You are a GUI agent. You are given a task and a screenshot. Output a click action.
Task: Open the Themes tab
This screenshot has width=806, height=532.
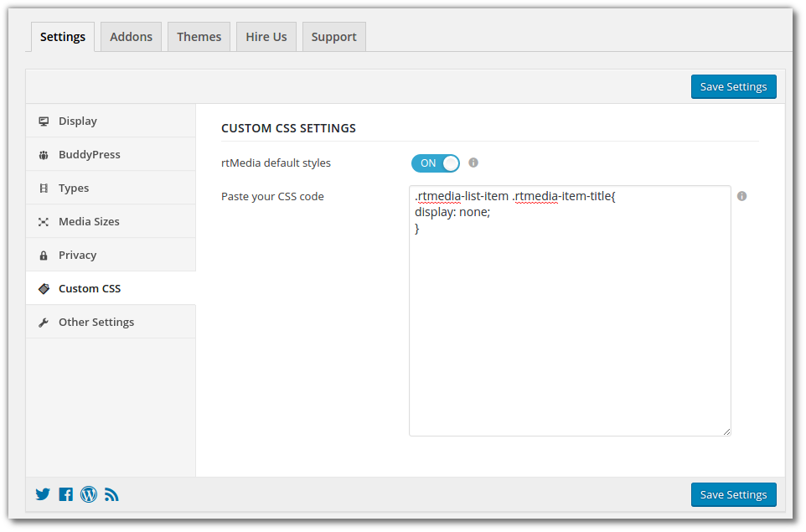click(199, 36)
